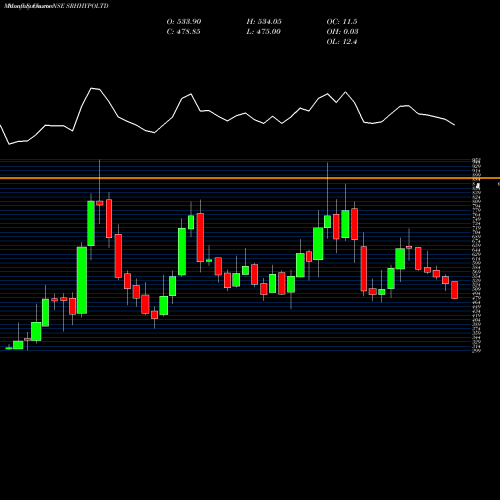Click the high price "H: 534.05"

click(264, 22)
